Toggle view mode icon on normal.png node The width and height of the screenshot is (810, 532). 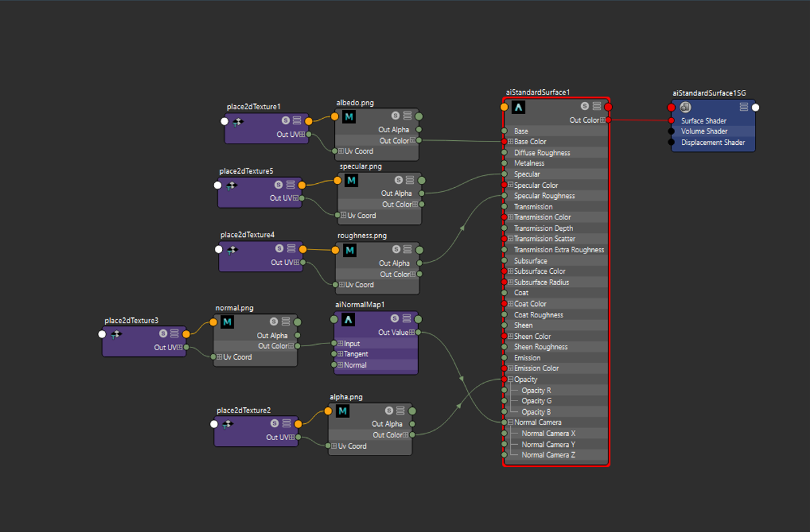[x=286, y=321]
